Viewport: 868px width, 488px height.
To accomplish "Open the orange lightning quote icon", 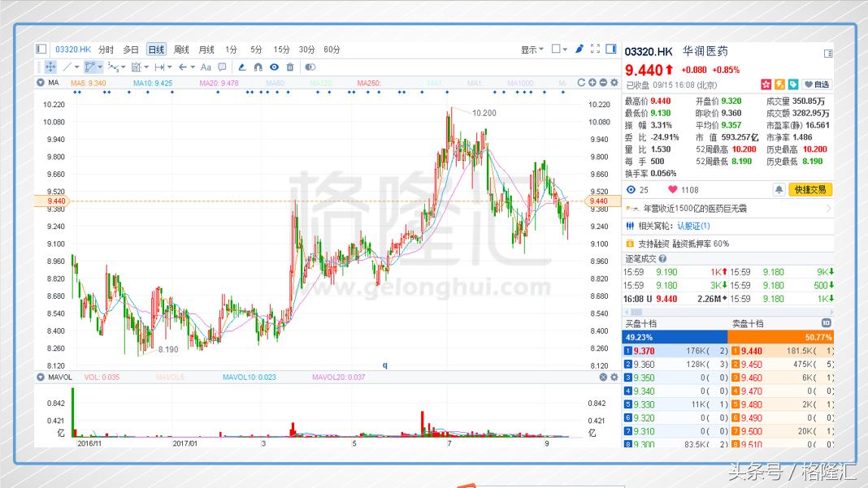I will [779, 84].
